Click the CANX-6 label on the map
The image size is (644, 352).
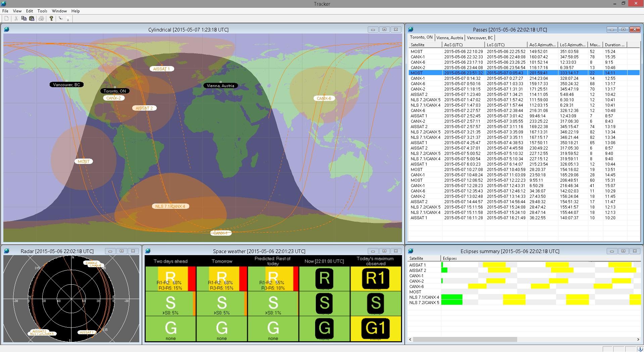coord(324,98)
